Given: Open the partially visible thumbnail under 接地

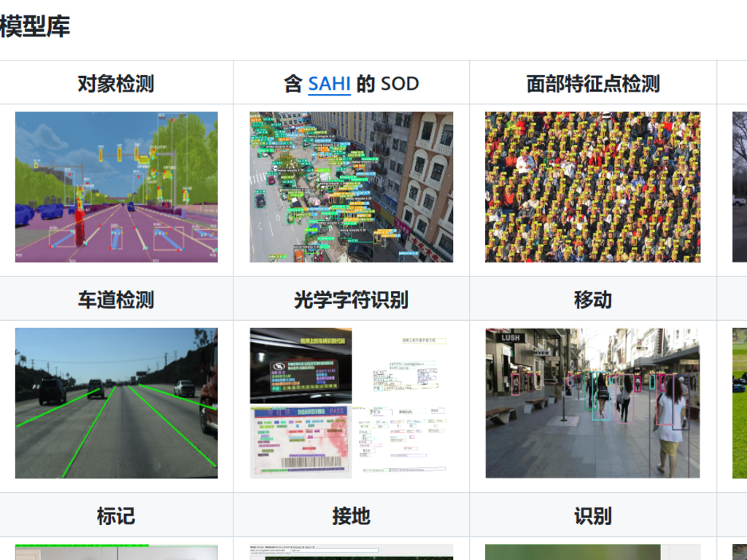Looking at the screenshot, I should point(351,553).
